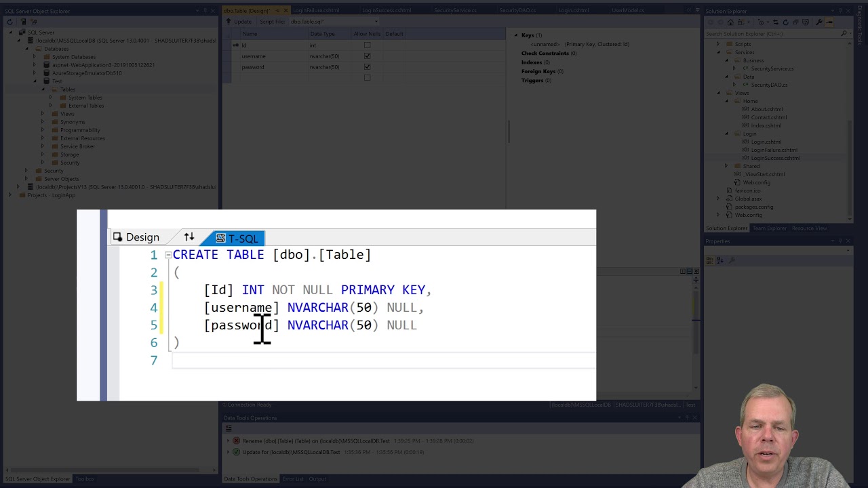The width and height of the screenshot is (868, 488).
Task: Toggle Allow Nulls for the password column
Action: click(x=367, y=67)
